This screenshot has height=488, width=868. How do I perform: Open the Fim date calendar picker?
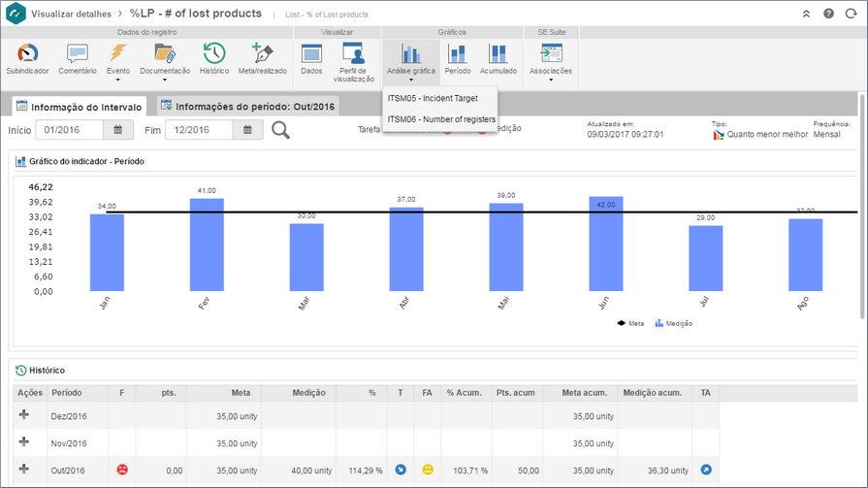click(x=247, y=130)
